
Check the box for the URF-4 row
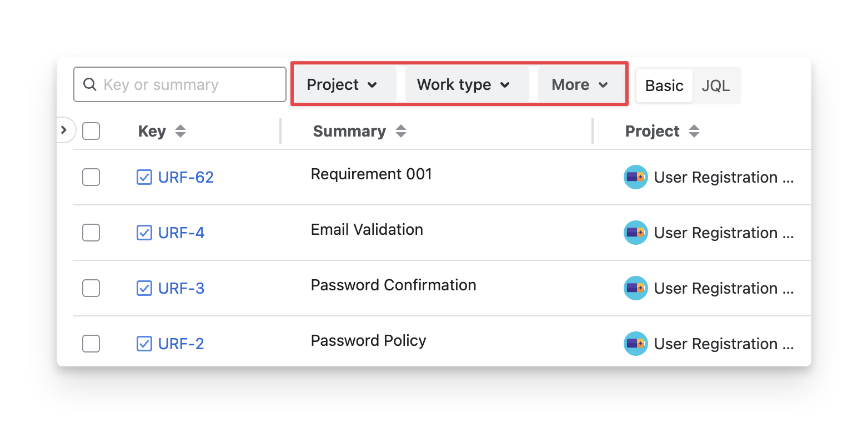pos(91,233)
